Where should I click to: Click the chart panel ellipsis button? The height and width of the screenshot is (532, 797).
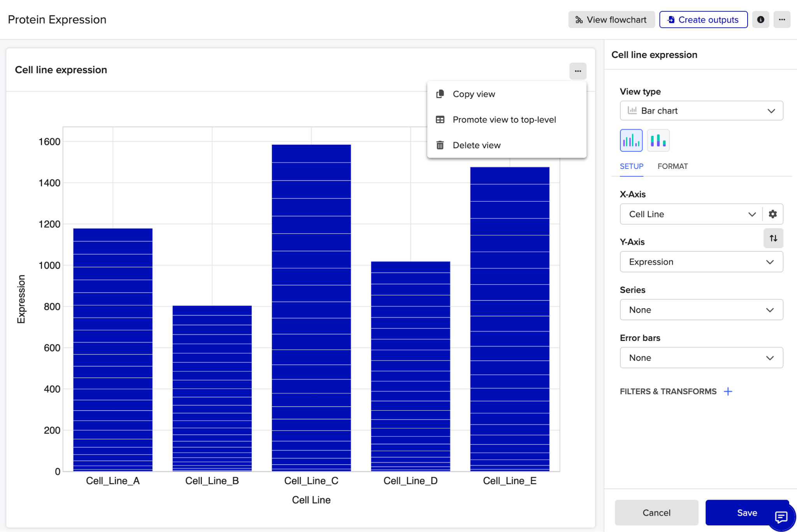point(578,71)
